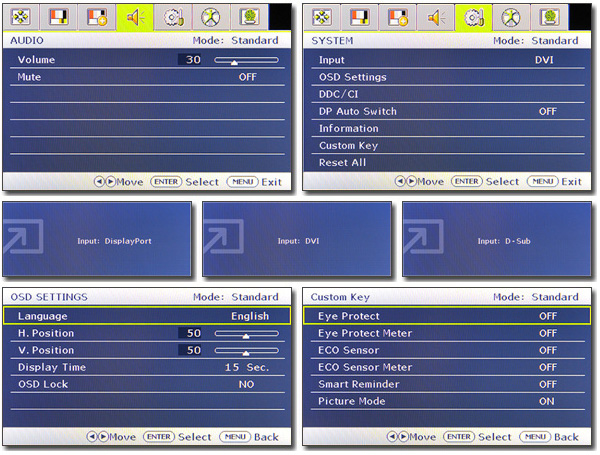This screenshot has height=455, width=600.
Task: Click 'Input: D-Sub' text
Action: pos(504,241)
